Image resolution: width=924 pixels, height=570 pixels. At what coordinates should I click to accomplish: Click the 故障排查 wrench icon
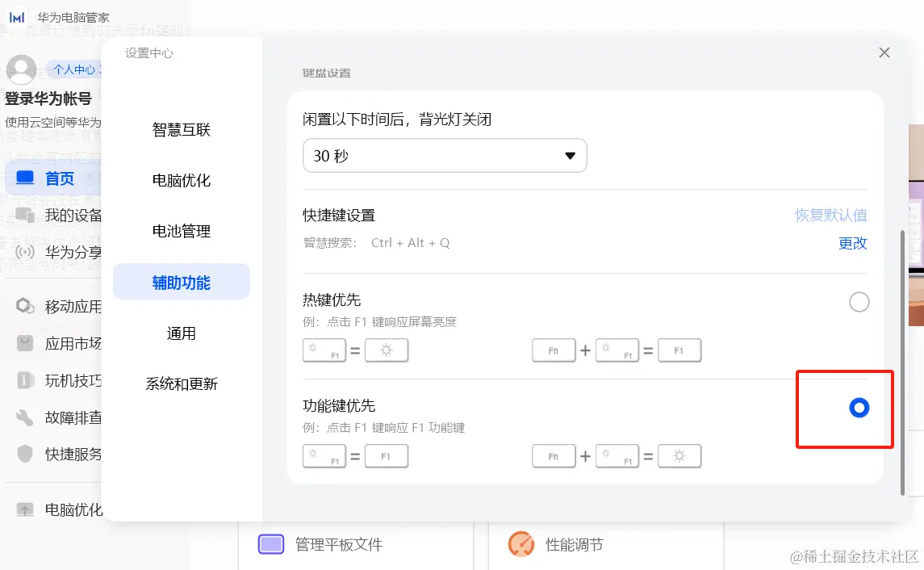click(25, 417)
